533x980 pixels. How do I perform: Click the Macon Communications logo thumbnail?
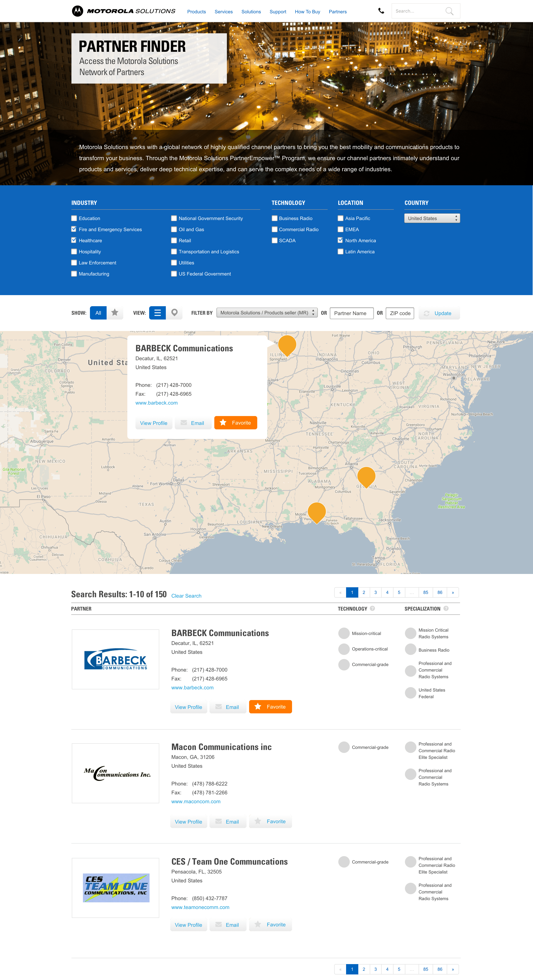click(115, 773)
